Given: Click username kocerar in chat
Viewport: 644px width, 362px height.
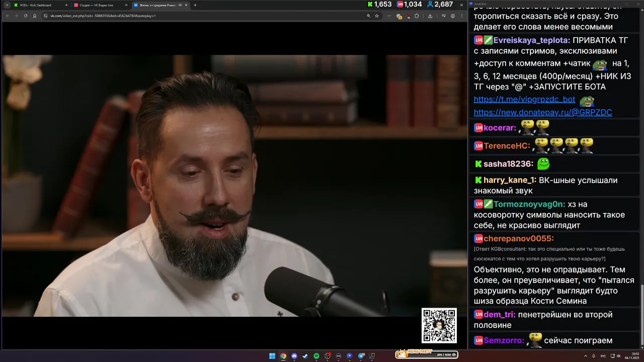Looking at the screenshot, I should click(x=500, y=128).
